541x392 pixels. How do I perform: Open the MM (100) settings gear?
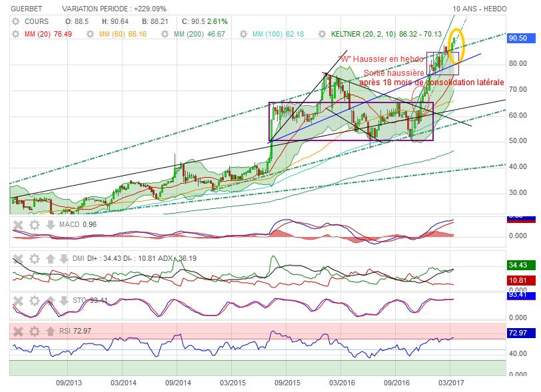244,34
